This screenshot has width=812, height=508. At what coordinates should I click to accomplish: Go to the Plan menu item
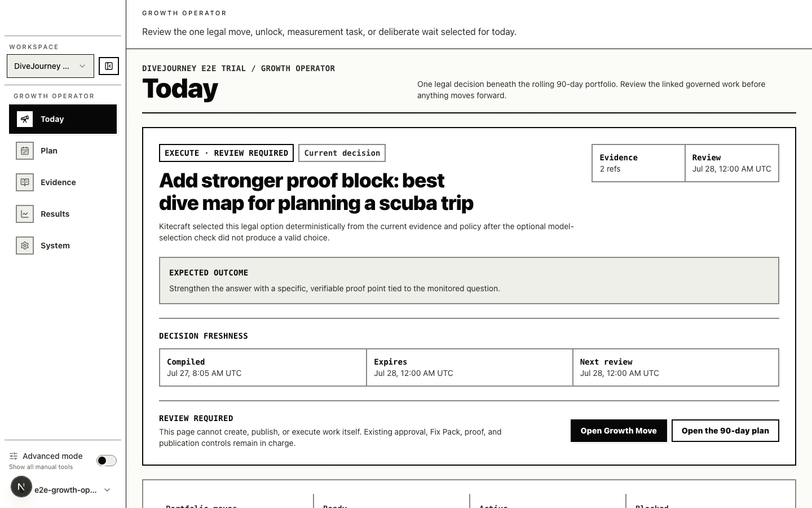pyautogui.click(x=63, y=151)
